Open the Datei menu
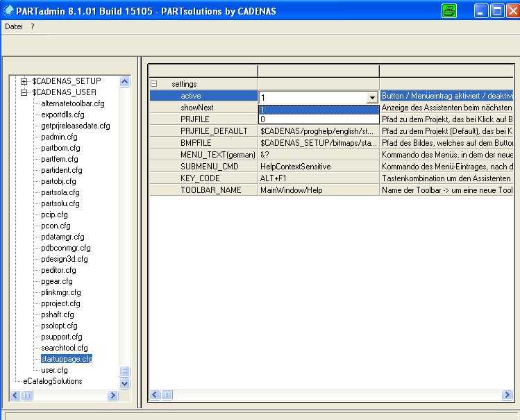Viewport: 520px width, 420px height. (14, 26)
